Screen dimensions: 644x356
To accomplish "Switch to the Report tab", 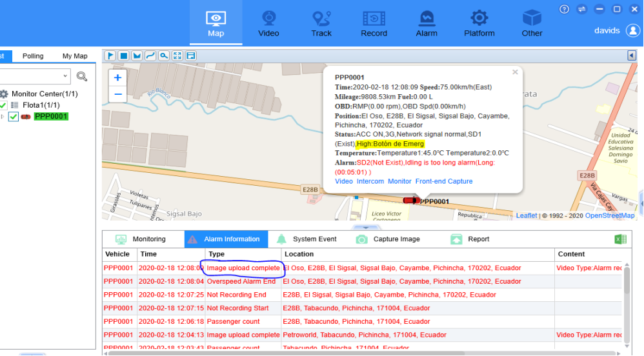I will point(470,239).
